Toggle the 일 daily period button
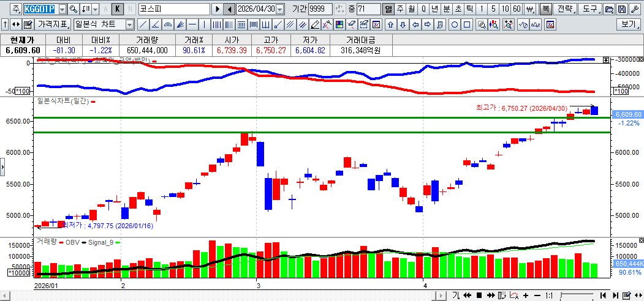 [388, 9]
